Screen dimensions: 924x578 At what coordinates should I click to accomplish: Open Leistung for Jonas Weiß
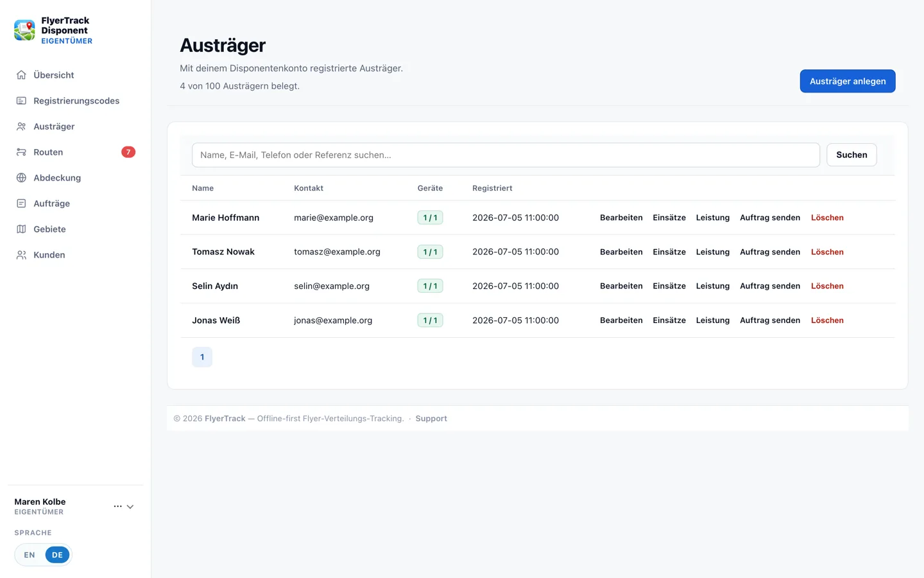pyautogui.click(x=713, y=320)
